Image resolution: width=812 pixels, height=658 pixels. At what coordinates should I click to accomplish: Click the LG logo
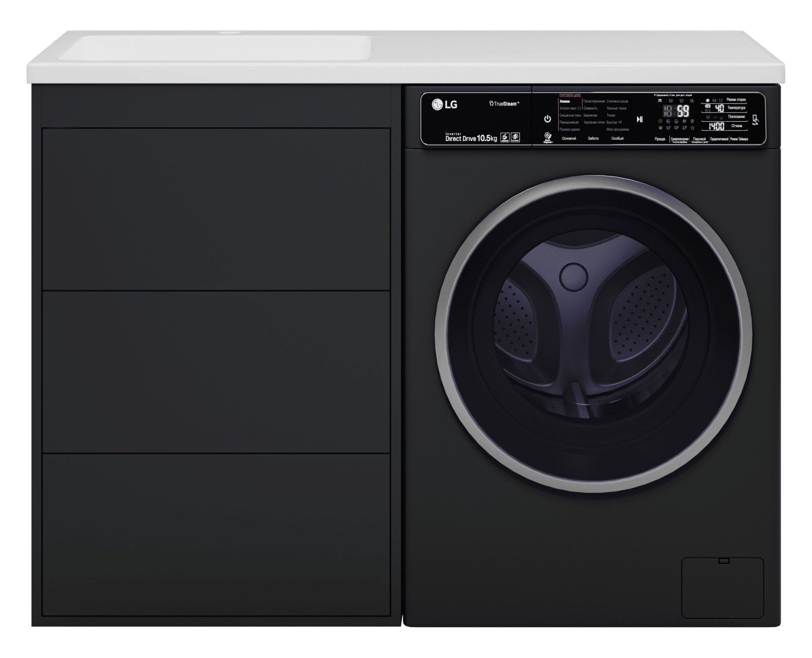pos(445,105)
